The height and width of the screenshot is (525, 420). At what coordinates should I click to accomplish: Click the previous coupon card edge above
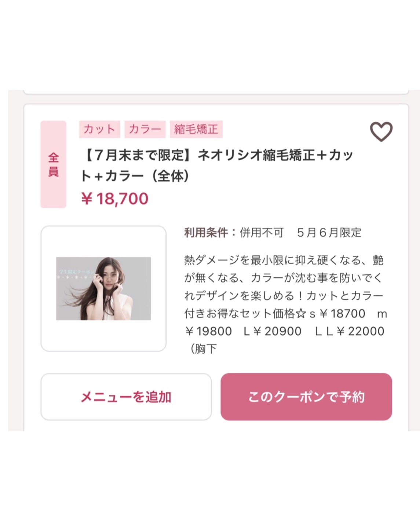tap(216, 92)
